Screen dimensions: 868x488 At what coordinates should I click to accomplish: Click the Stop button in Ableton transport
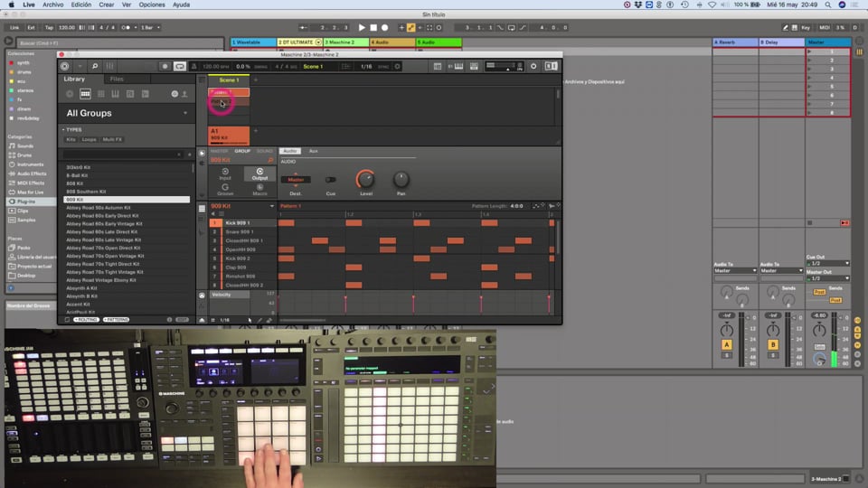(373, 27)
